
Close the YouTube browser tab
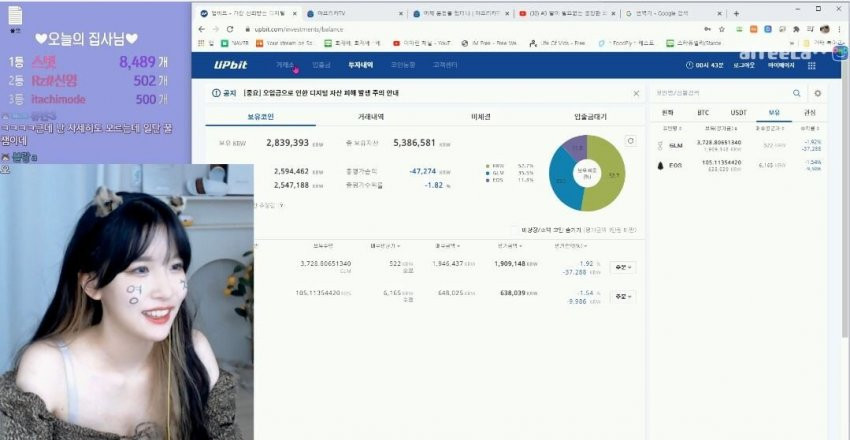(615, 14)
